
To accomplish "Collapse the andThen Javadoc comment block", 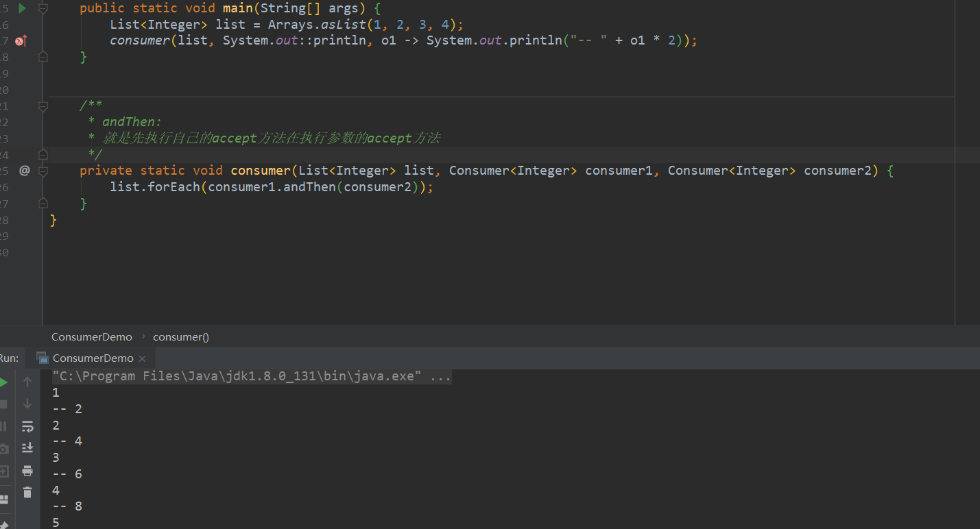I will tap(43, 106).
